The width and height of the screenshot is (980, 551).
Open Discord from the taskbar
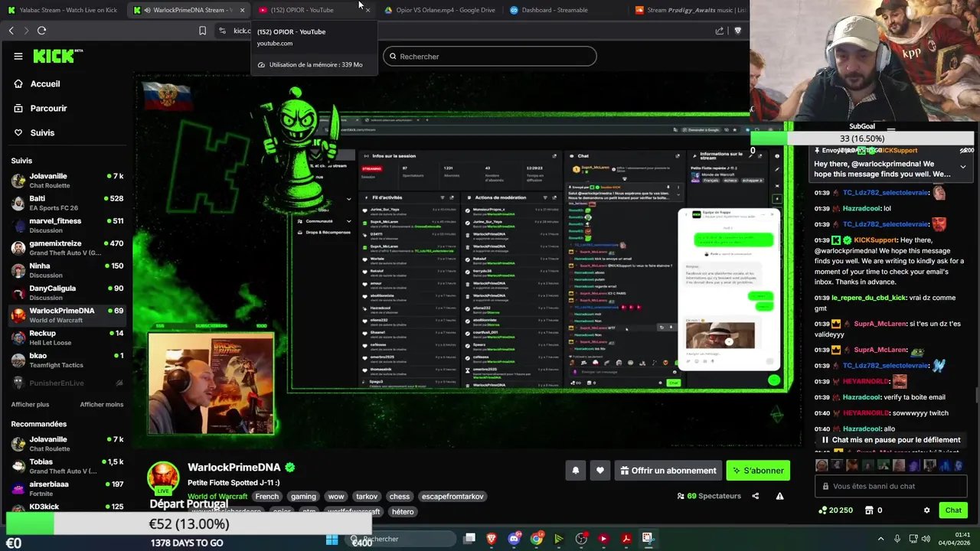pyautogui.click(x=514, y=539)
